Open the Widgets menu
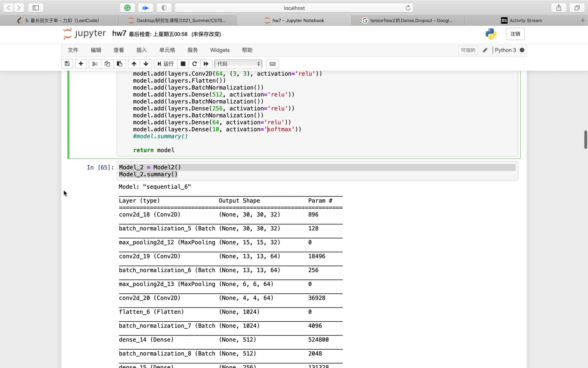 [x=220, y=50]
